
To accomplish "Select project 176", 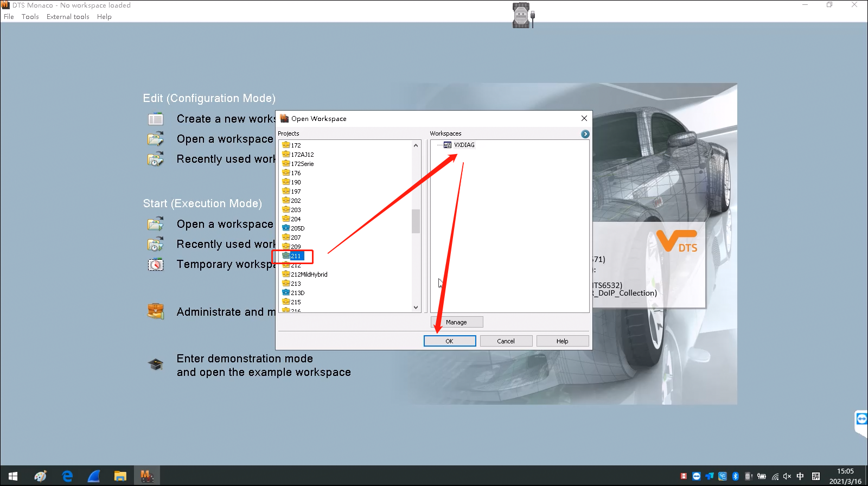I will pos(291,173).
